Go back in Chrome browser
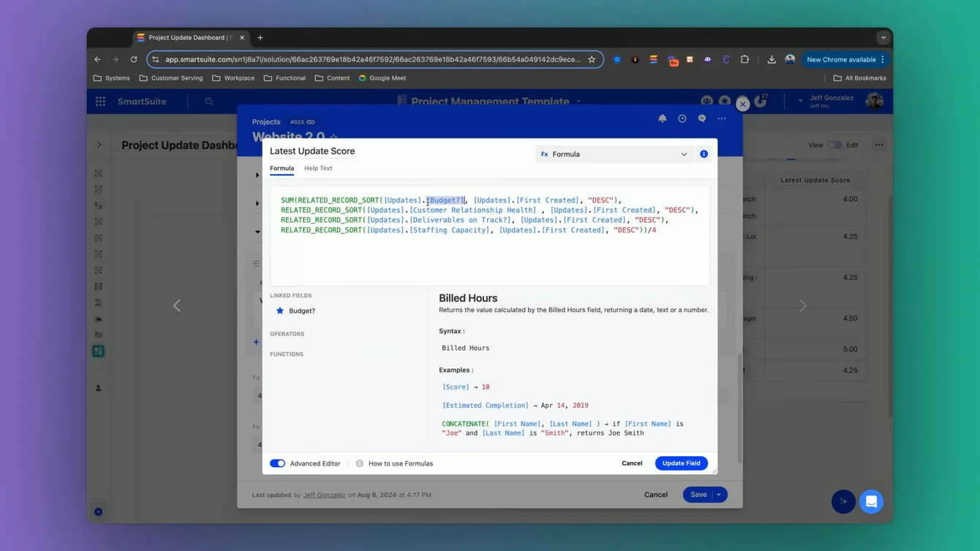Screen dimensions: 980x551 [x=97, y=59]
